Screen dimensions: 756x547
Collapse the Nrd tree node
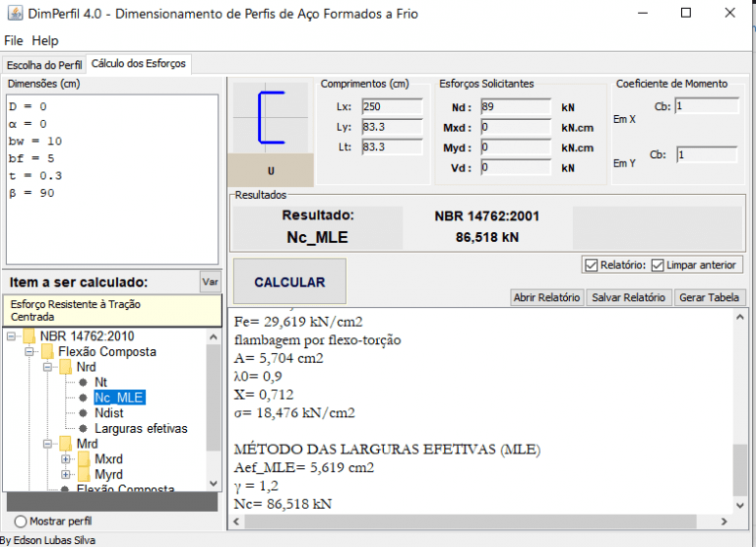tap(47, 367)
